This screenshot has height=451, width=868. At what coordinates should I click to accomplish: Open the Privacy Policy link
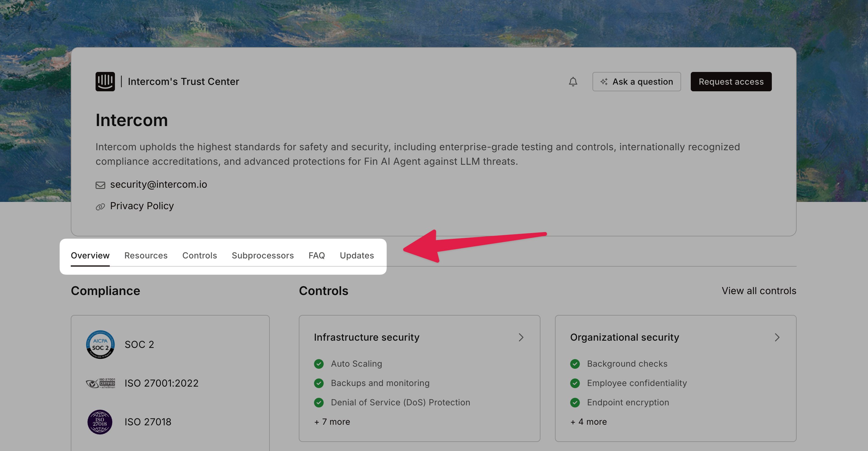click(x=142, y=206)
